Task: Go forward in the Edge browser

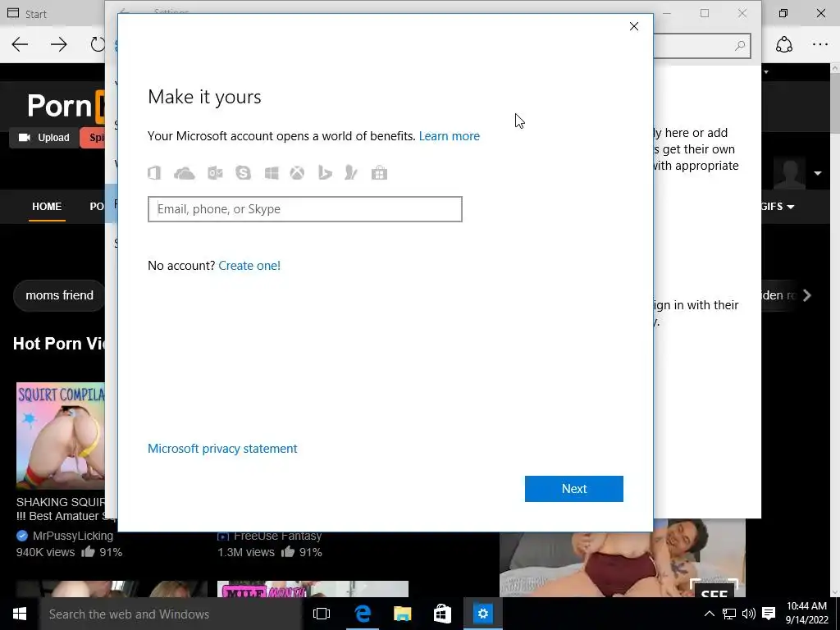Action: point(59,44)
